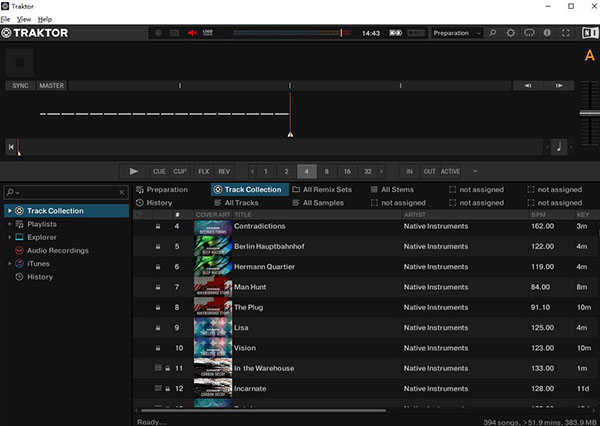Click the Berlin Hauptbahnhof cover art

pos(213,246)
